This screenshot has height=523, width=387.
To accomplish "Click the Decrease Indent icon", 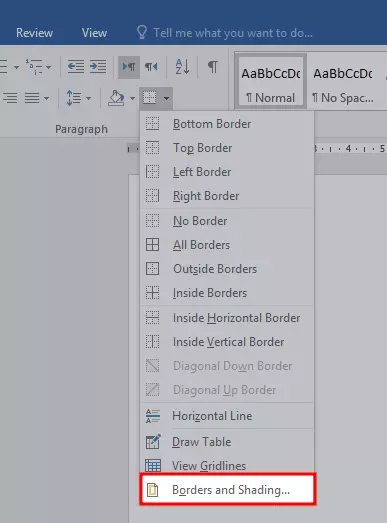I will tap(76, 67).
